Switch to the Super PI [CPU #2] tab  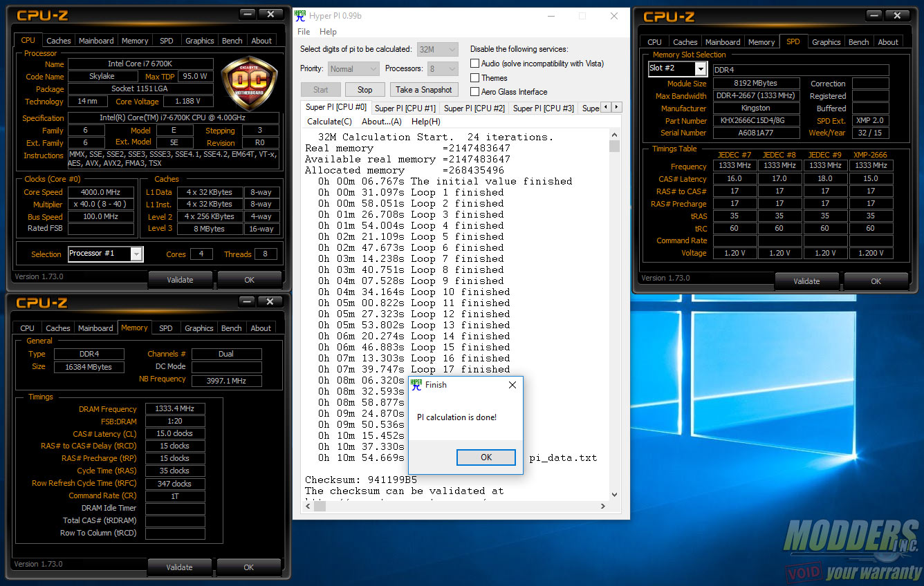point(474,108)
